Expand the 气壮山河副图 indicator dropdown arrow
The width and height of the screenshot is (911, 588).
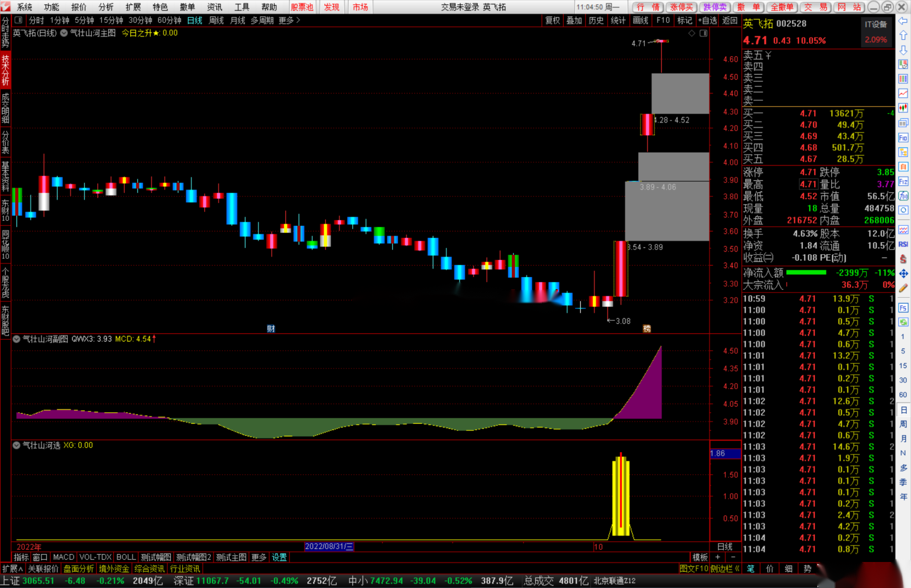point(16,339)
